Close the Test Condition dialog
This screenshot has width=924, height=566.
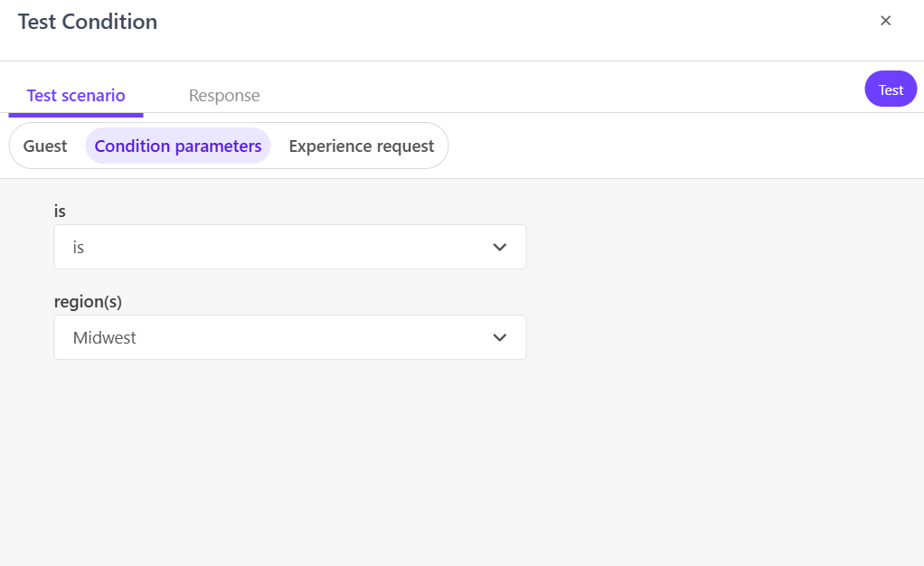[885, 20]
